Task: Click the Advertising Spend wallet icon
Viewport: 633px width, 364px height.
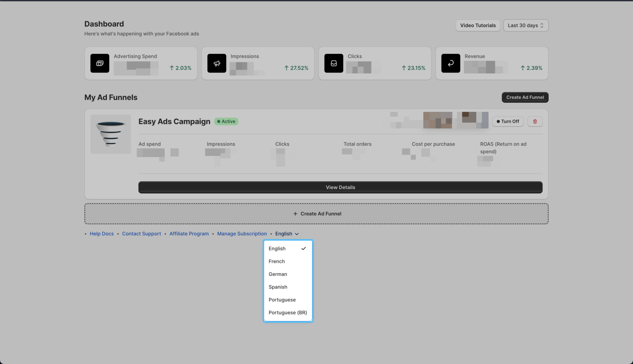Action: point(99,63)
